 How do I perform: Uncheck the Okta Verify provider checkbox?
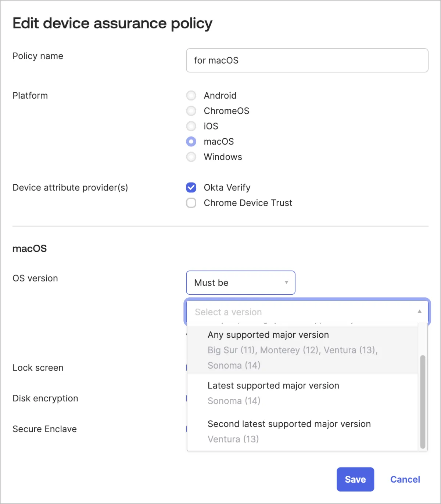pos(191,188)
